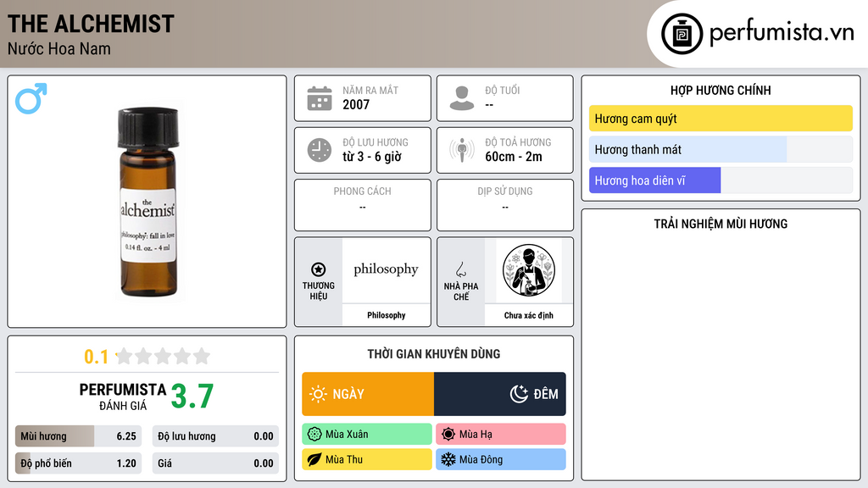Click the clock icon beside Độ lưu hương

point(320,150)
